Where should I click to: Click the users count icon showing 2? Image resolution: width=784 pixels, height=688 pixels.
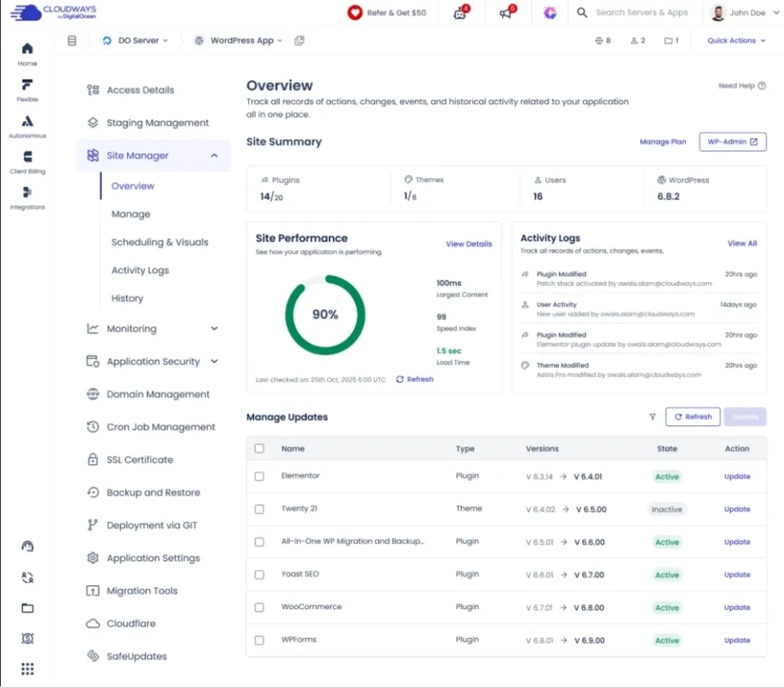[x=633, y=41]
